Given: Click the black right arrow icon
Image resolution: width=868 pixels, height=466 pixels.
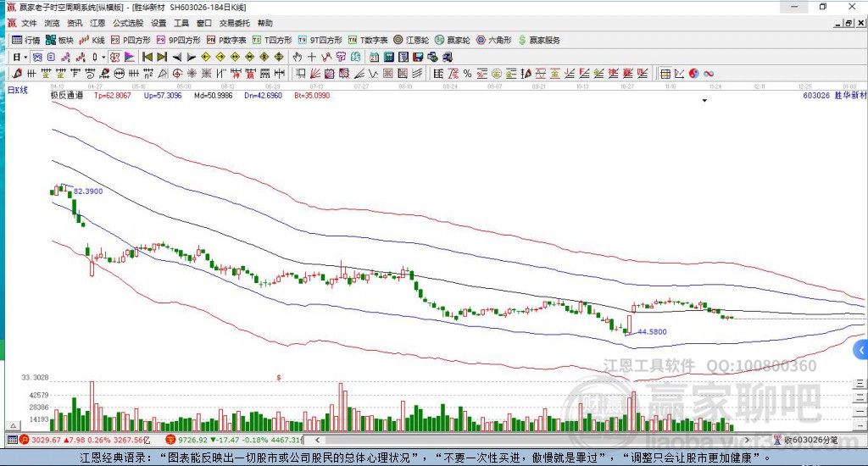Looking at the screenshot, I should point(191,57).
